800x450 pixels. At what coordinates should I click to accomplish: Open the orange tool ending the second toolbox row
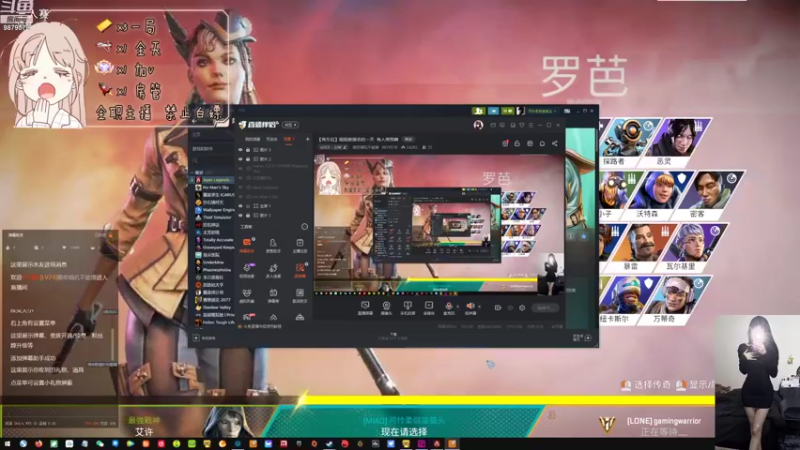299,270
